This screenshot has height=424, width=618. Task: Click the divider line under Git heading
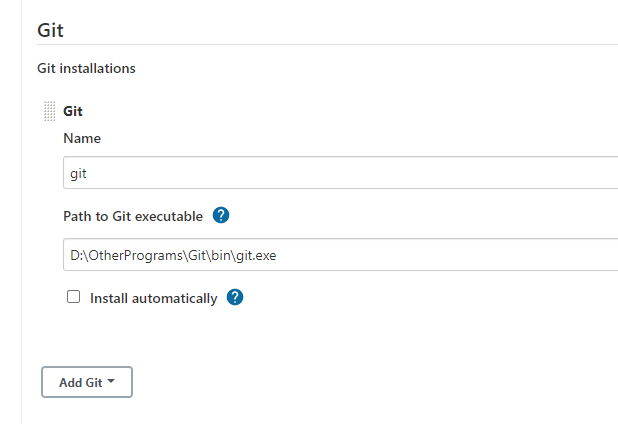tap(320, 44)
